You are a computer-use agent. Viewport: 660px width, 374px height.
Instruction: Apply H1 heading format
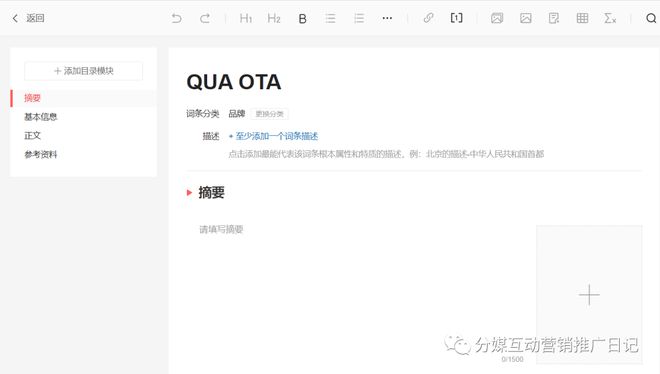pos(245,18)
